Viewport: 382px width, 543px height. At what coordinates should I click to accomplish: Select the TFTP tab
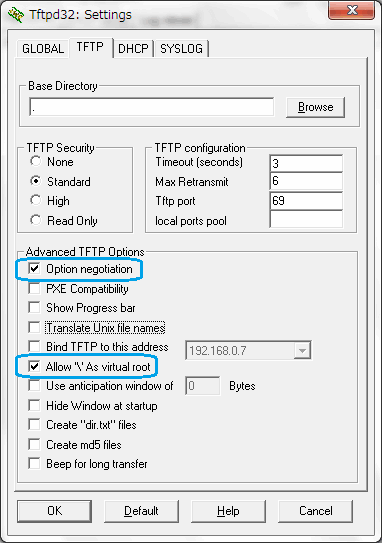tap(90, 47)
